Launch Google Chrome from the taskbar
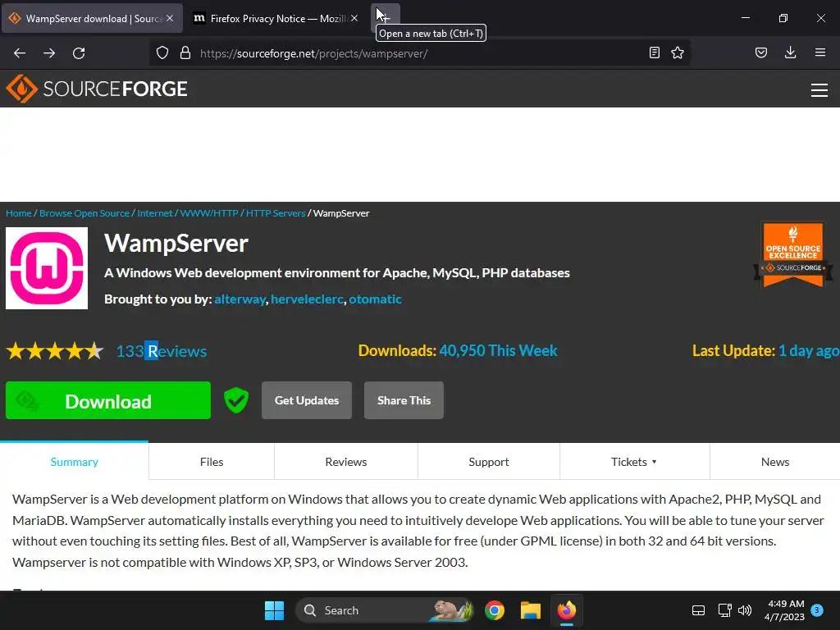The image size is (840, 630). pos(495,610)
